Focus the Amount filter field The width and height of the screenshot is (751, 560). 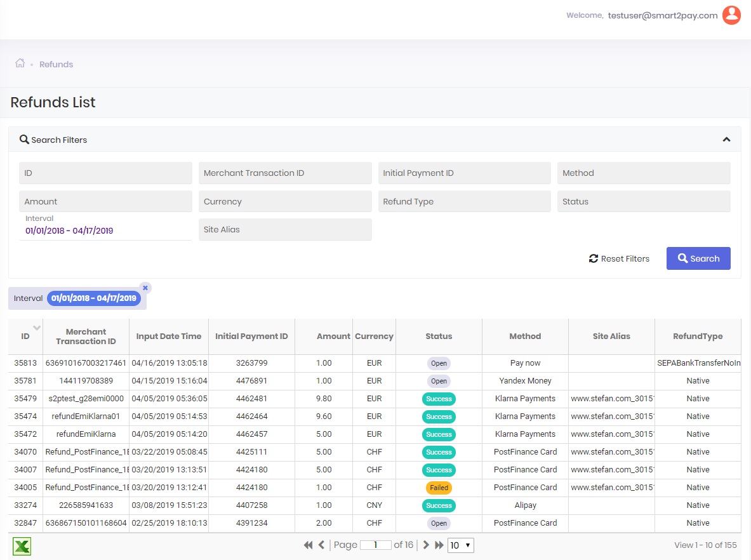click(x=105, y=202)
